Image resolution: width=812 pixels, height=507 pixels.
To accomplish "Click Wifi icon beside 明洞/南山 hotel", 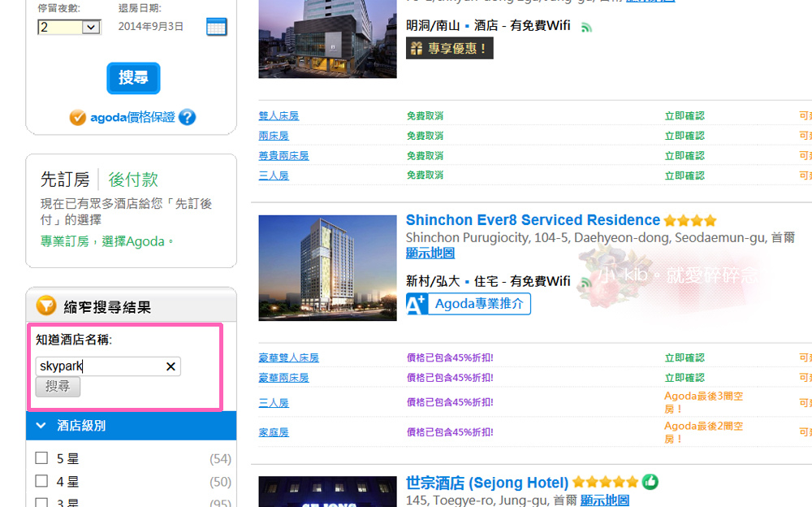I will point(586,27).
